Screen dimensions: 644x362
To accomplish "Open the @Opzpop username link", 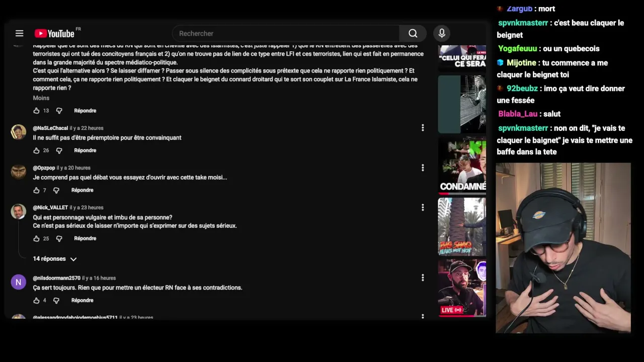I will (44, 168).
